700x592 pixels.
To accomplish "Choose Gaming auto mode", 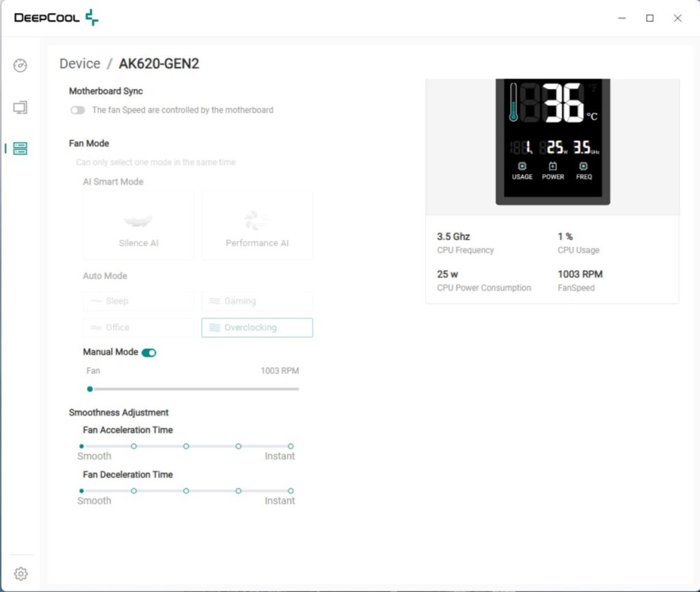I will 257,301.
